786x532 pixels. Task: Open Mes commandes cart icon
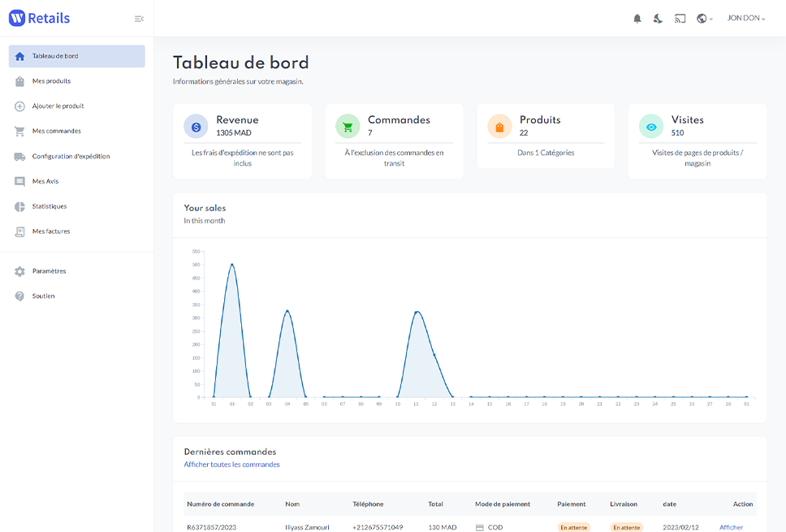[x=19, y=132]
